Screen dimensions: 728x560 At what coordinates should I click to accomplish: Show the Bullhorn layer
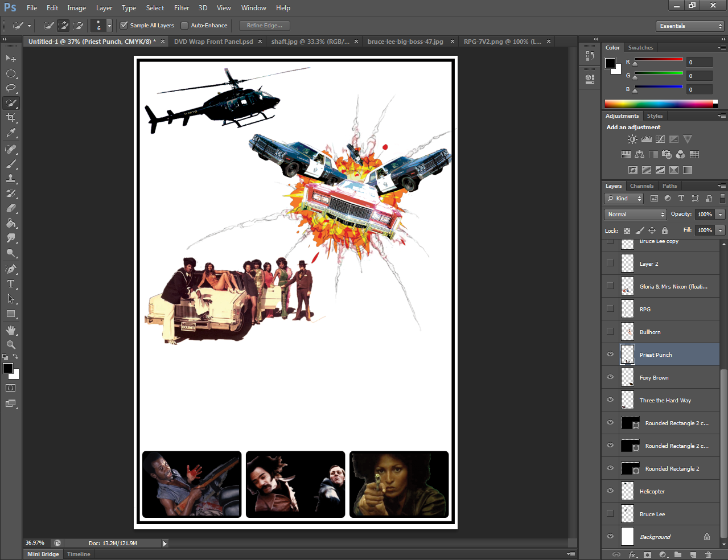pyautogui.click(x=610, y=331)
